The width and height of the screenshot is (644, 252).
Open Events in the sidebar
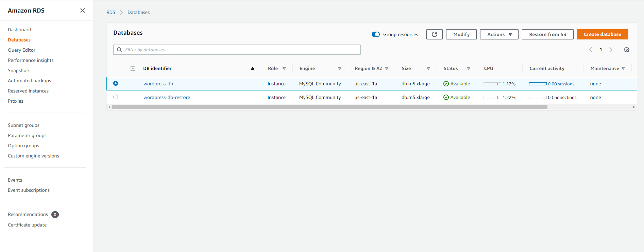point(15,180)
